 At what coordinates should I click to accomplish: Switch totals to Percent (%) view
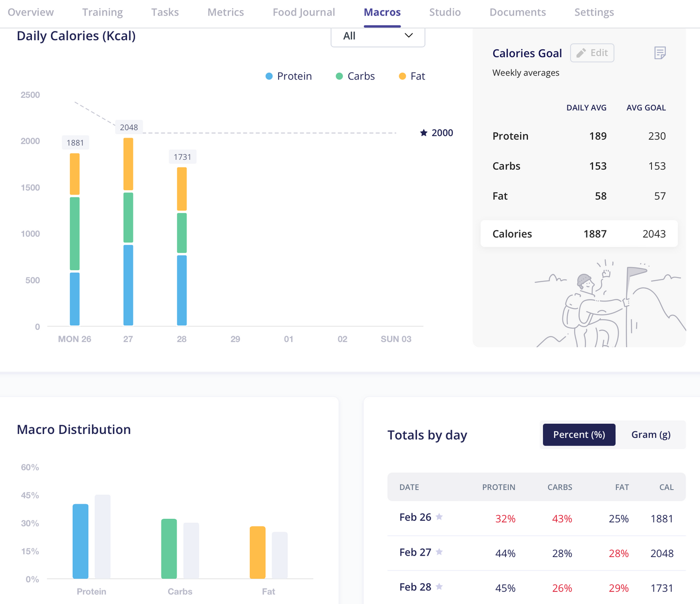tap(579, 434)
